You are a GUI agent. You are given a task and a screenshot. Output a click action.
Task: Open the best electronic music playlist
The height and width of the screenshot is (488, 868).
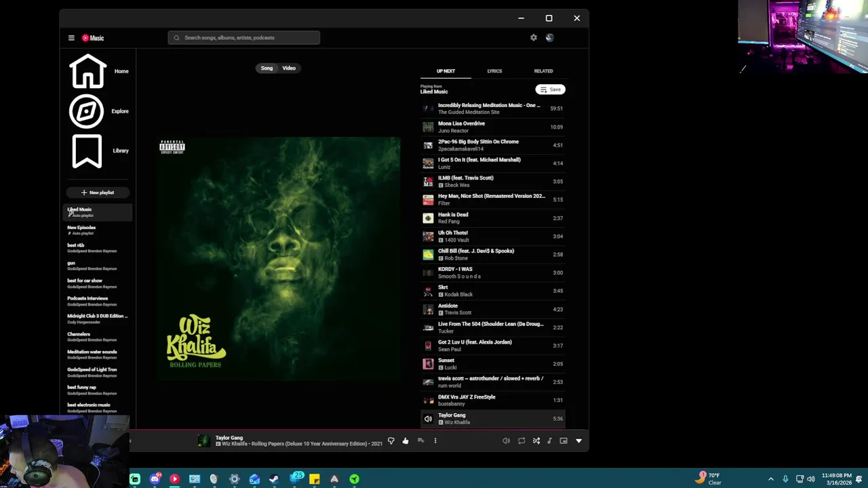[x=99, y=407]
